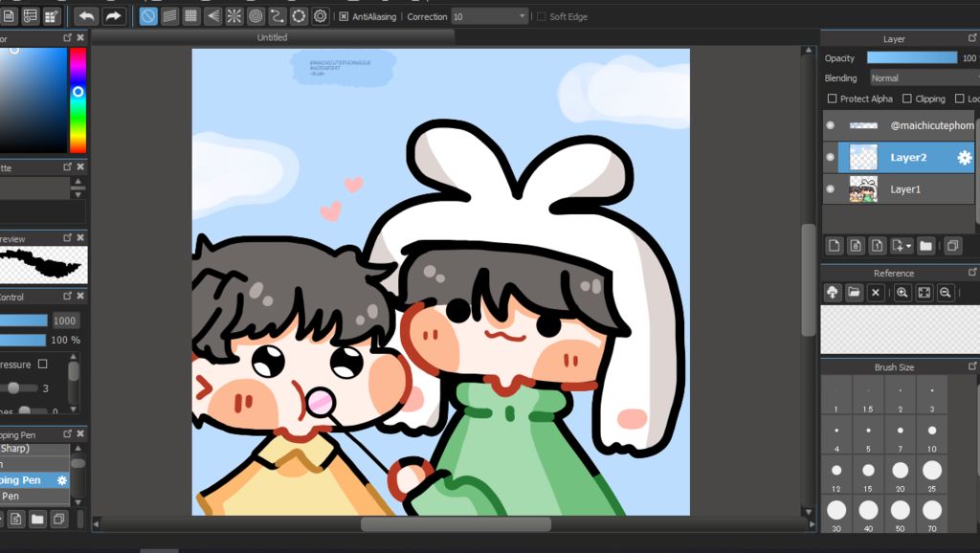Open the snap settings gear
Image resolution: width=980 pixels, height=553 pixels.
coord(320,16)
